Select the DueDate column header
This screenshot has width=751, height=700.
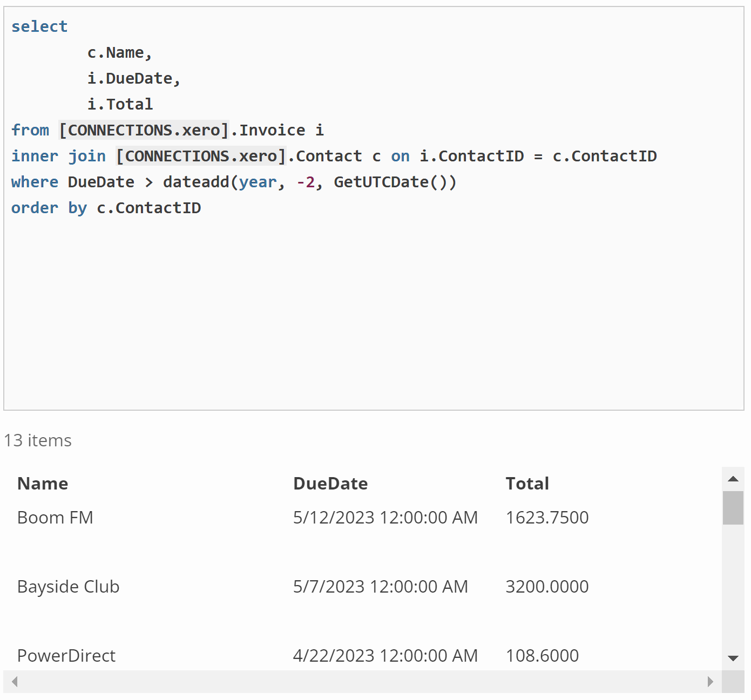(330, 484)
